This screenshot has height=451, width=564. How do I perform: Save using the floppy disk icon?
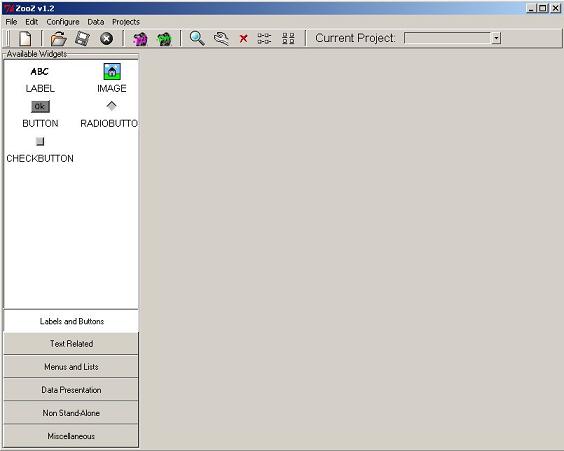tap(82, 38)
